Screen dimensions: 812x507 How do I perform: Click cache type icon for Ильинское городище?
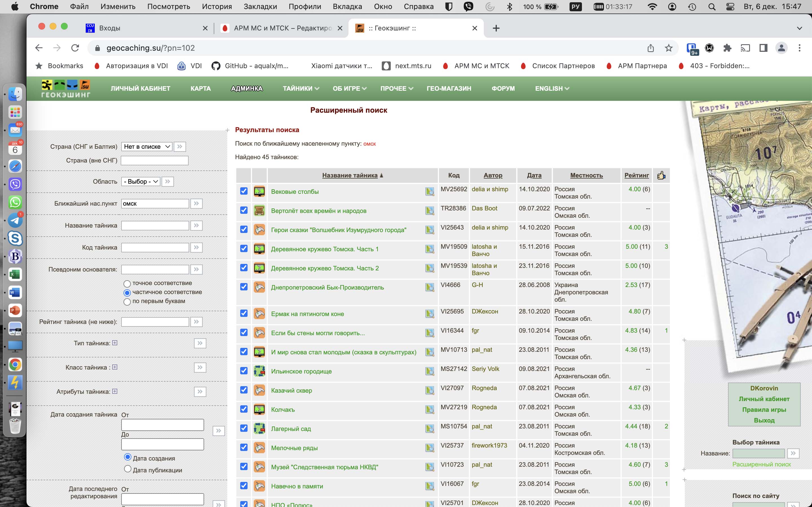(259, 371)
